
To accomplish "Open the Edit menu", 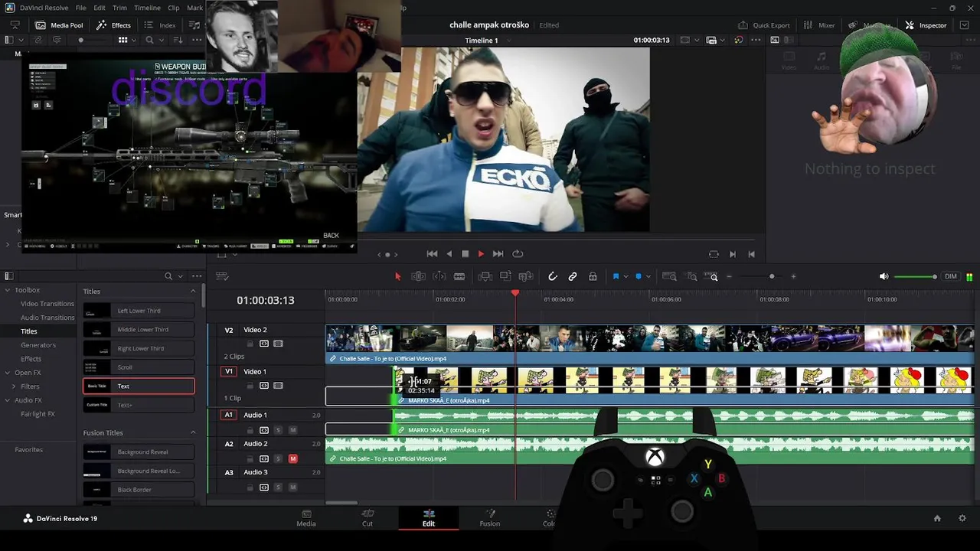I will click(x=100, y=8).
